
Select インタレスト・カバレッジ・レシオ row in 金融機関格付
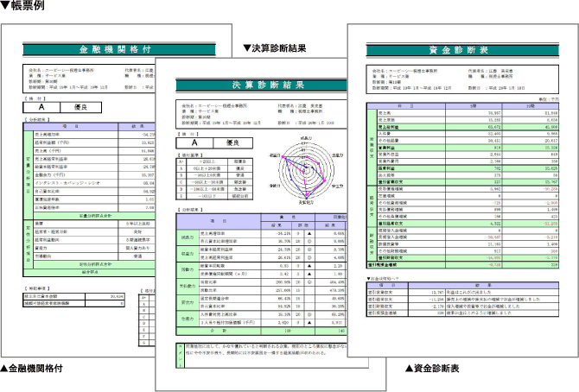click(94, 183)
